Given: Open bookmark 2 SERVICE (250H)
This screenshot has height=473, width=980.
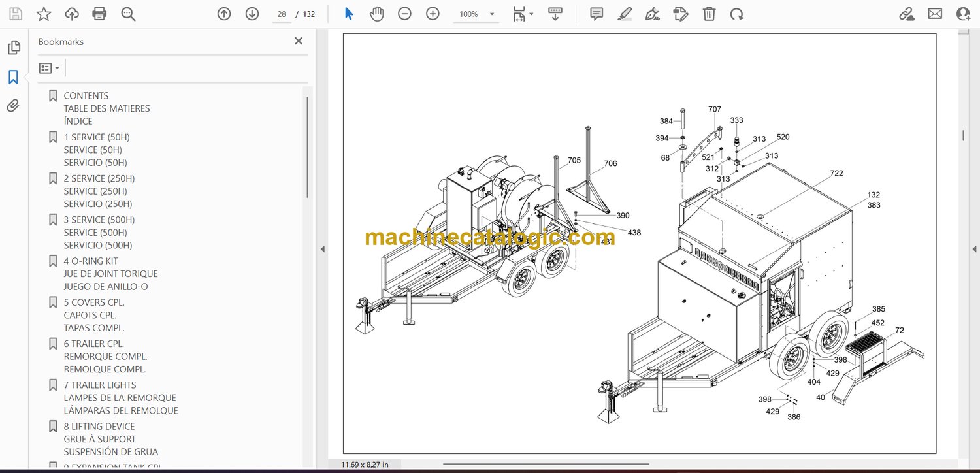Looking at the screenshot, I should pyautogui.click(x=99, y=191).
